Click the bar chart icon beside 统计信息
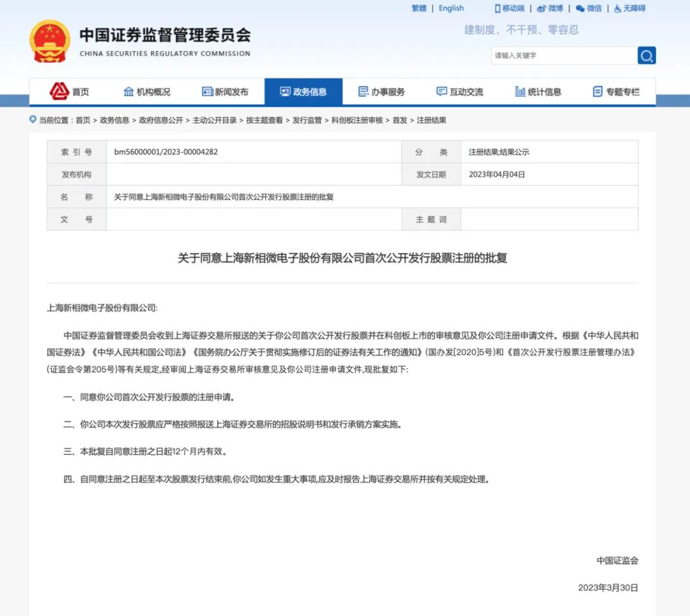Image resolution: width=690 pixels, height=616 pixels. (x=520, y=91)
